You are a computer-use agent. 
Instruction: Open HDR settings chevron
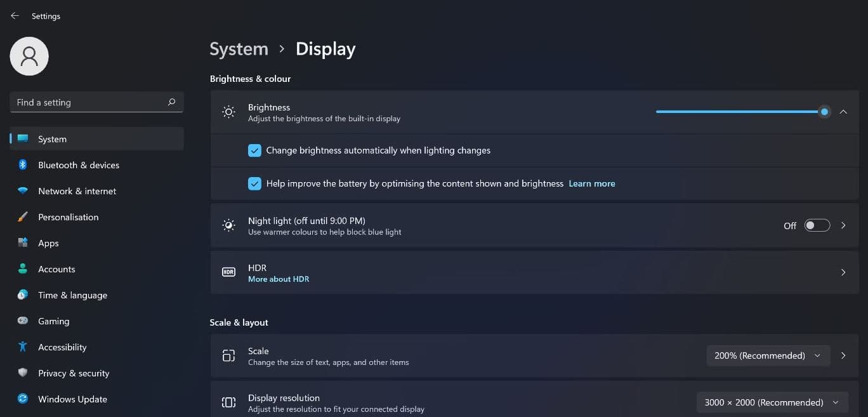(843, 272)
